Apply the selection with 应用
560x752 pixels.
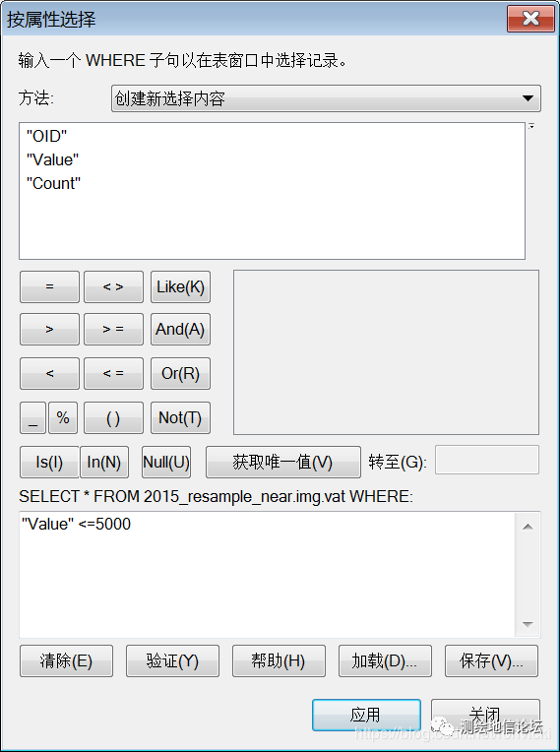point(366,715)
